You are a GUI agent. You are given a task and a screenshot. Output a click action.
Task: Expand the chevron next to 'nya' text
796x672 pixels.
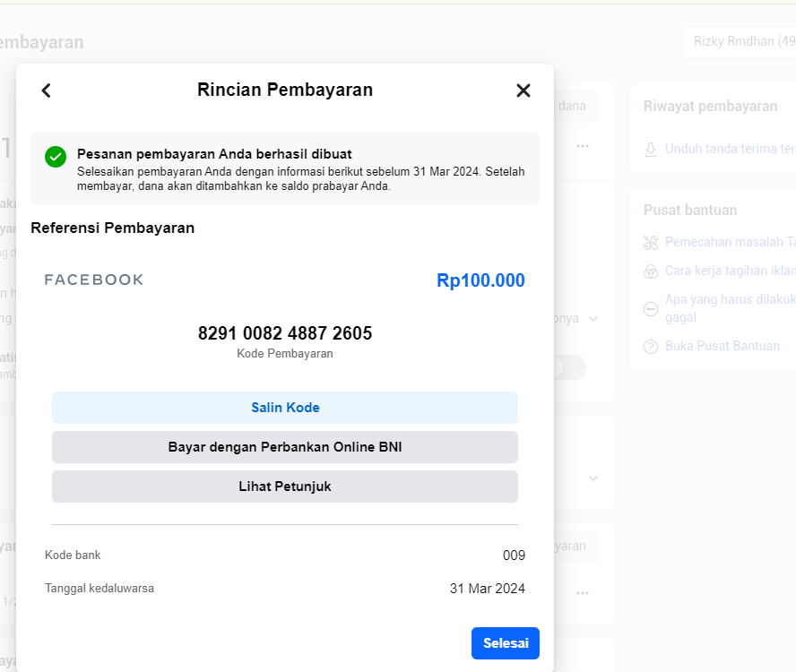point(593,319)
